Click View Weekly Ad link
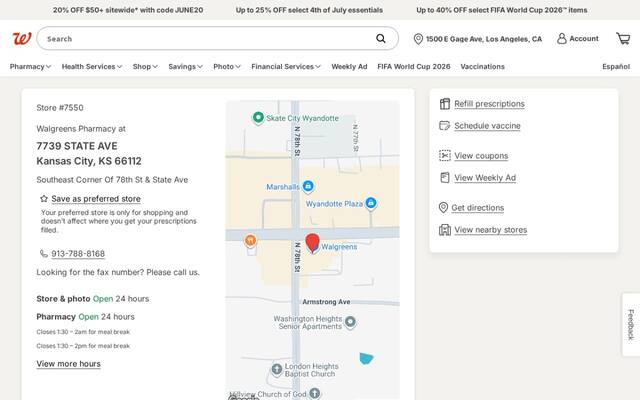 (x=485, y=178)
